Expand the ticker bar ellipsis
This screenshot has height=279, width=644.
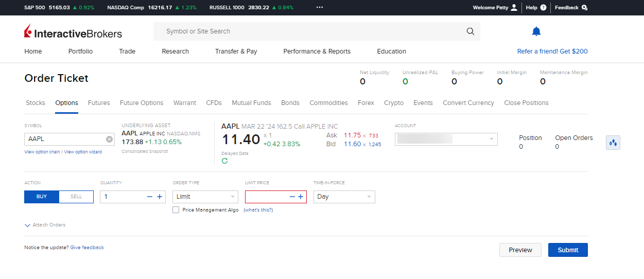[320, 8]
